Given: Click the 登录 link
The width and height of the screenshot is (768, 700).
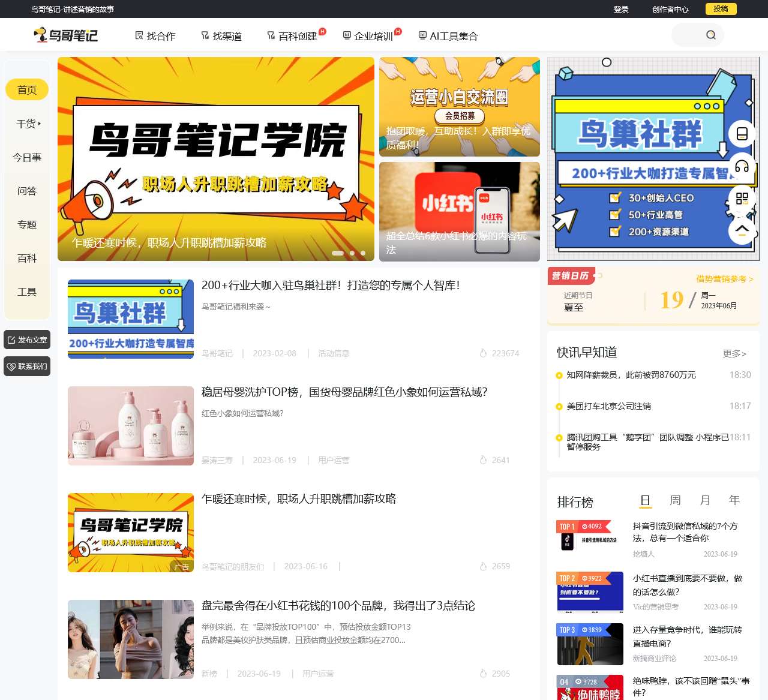Looking at the screenshot, I should click(x=621, y=9).
